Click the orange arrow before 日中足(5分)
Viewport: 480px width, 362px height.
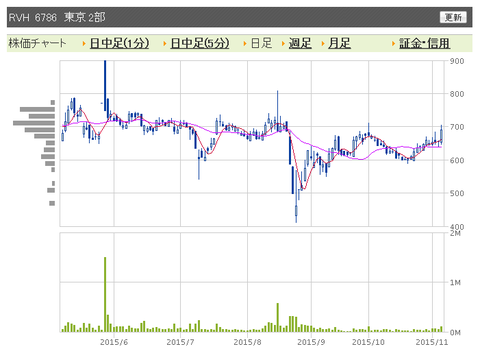point(165,43)
